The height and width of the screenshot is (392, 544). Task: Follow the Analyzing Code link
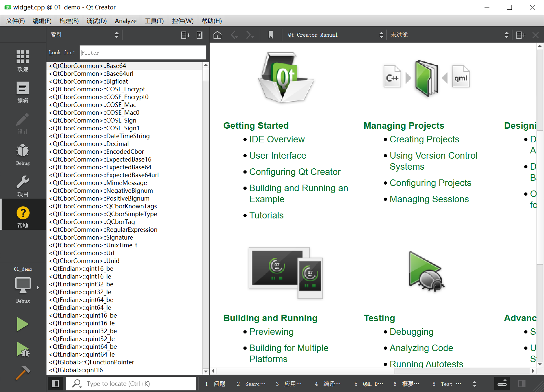(421, 348)
